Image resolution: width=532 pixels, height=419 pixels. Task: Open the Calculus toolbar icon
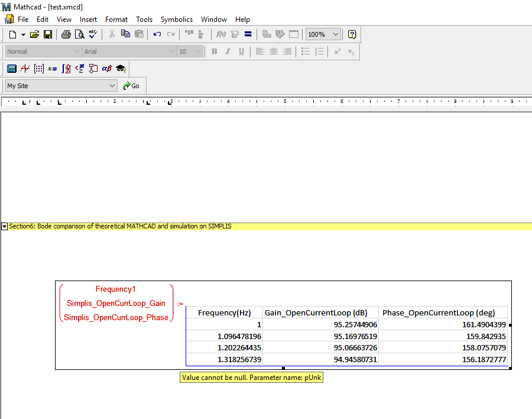pyautogui.click(x=66, y=69)
